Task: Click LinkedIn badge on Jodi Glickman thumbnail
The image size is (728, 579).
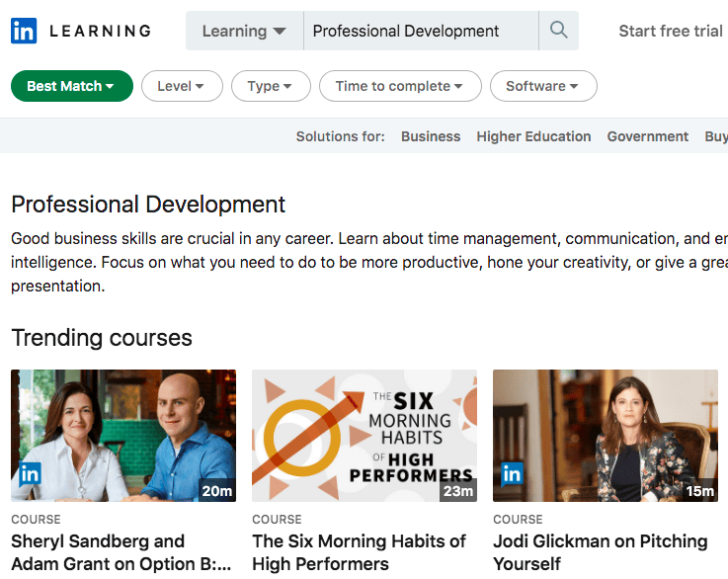Action: point(512,474)
